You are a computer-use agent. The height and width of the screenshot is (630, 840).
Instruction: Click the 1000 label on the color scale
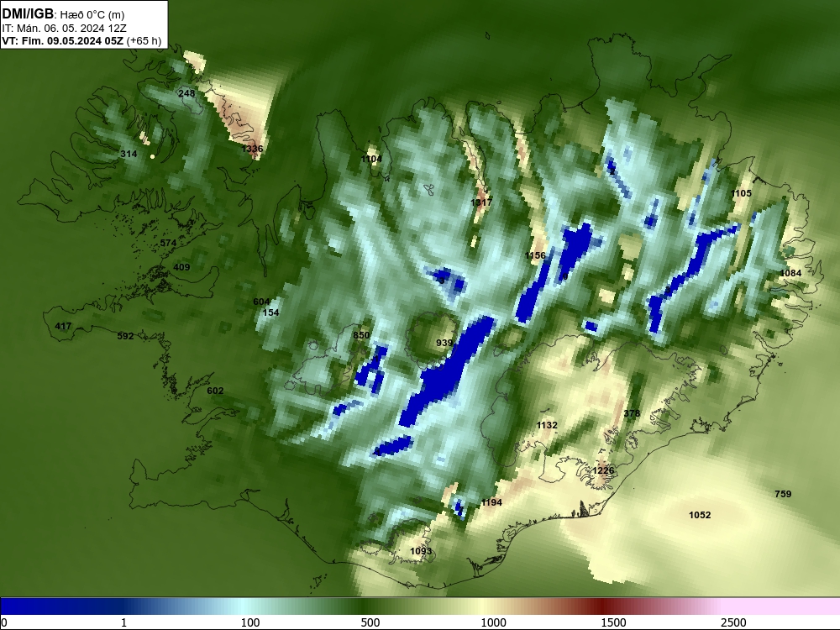click(493, 623)
